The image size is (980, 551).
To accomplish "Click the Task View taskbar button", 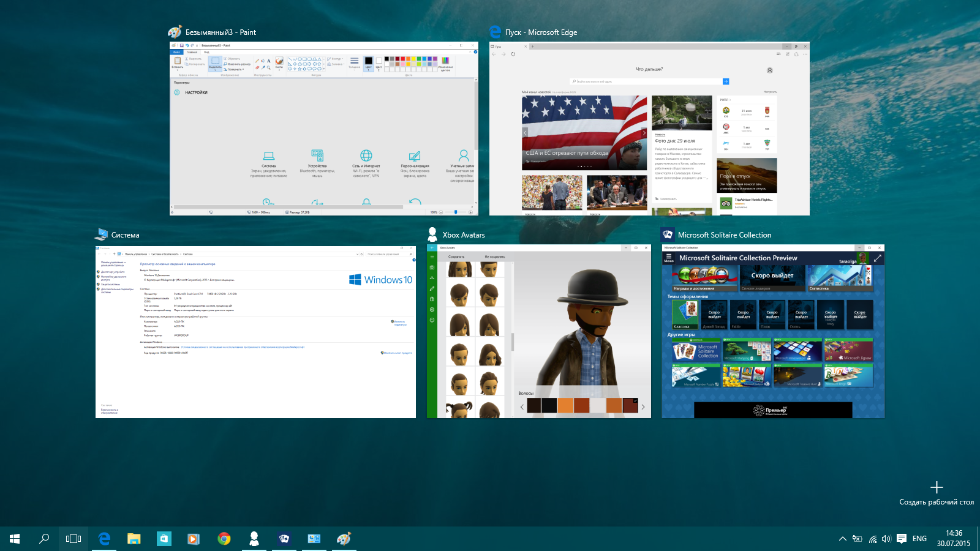I will (x=73, y=539).
